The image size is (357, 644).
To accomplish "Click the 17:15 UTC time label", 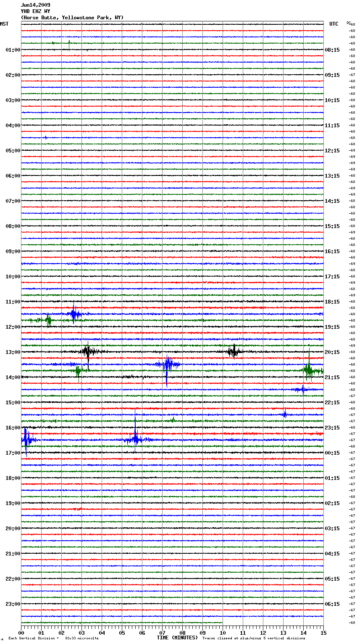I will pyautogui.click(x=332, y=277).
